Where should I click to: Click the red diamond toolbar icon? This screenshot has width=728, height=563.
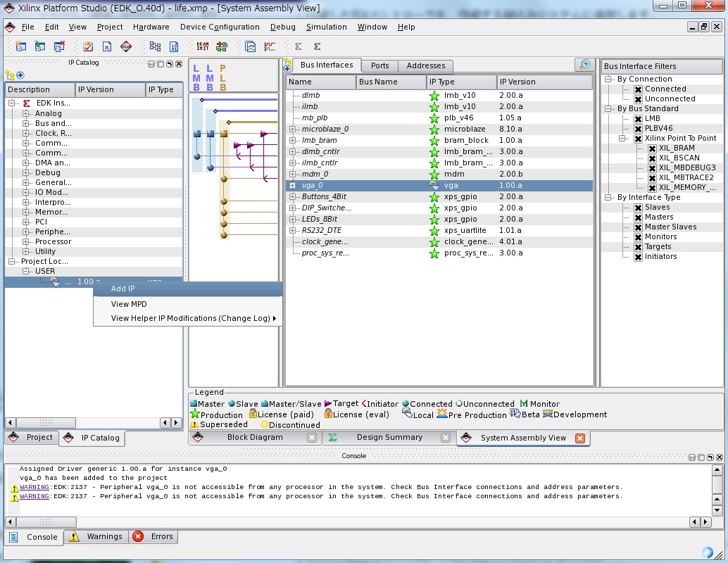[x=126, y=46]
